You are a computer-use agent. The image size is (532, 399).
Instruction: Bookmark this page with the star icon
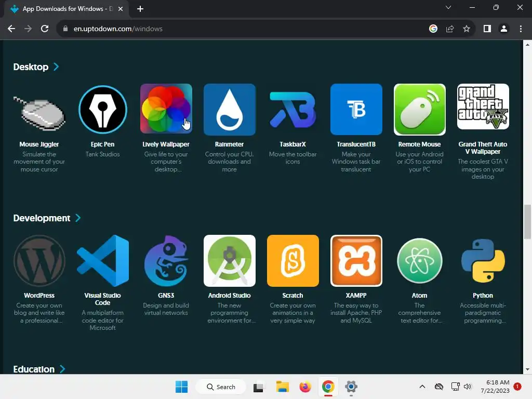pyautogui.click(x=467, y=29)
